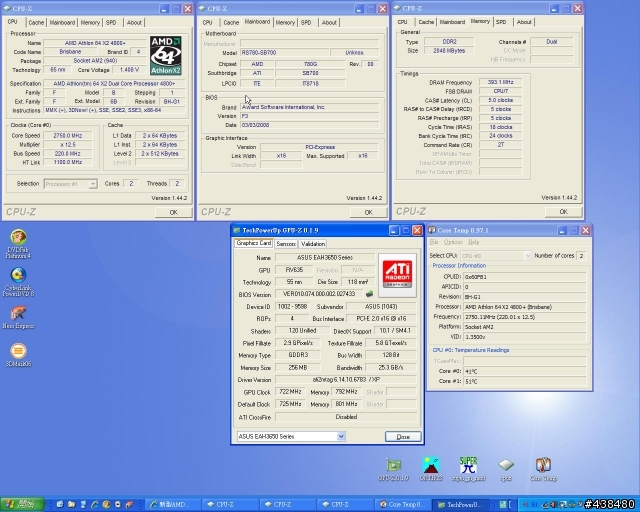640x512 pixels.
Task: Open Cache tab in first CPU-Z window
Action: pyautogui.click(x=36, y=22)
